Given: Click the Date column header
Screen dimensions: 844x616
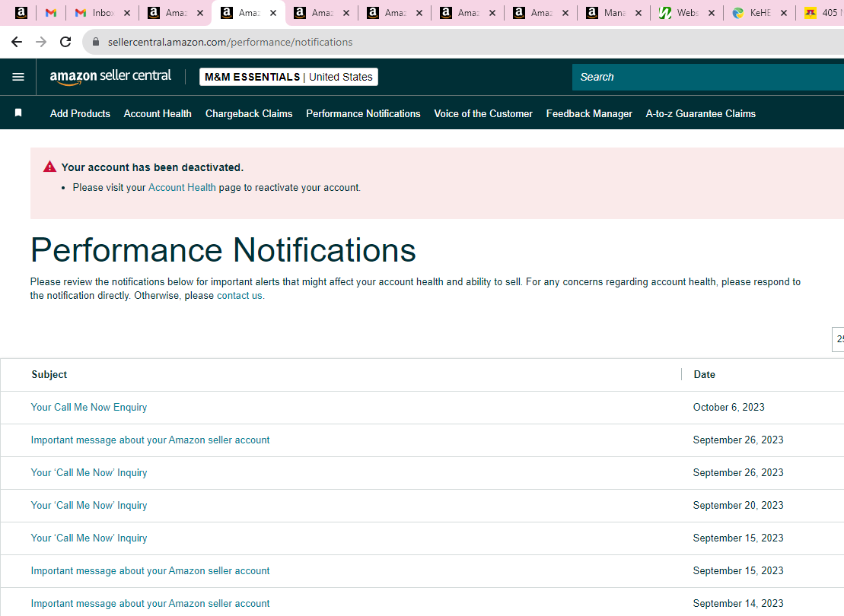Looking at the screenshot, I should pyautogui.click(x=704, y=374).
